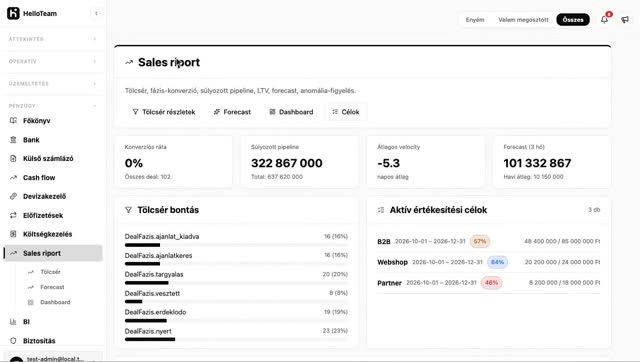The height and width of the screenshot is (362, 640).
Task: Open the Tölcsér submenu link
Action: click(x=50, y=272)
